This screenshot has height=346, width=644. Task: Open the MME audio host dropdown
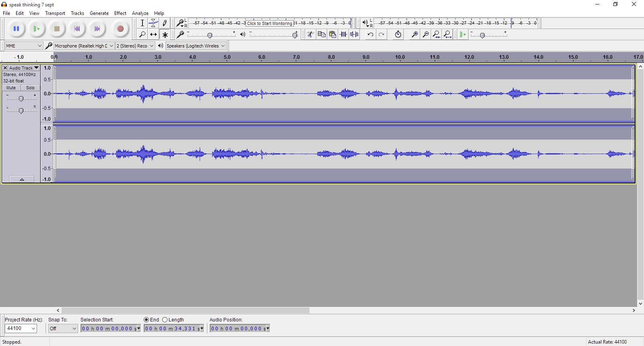(x=24, y=46)
